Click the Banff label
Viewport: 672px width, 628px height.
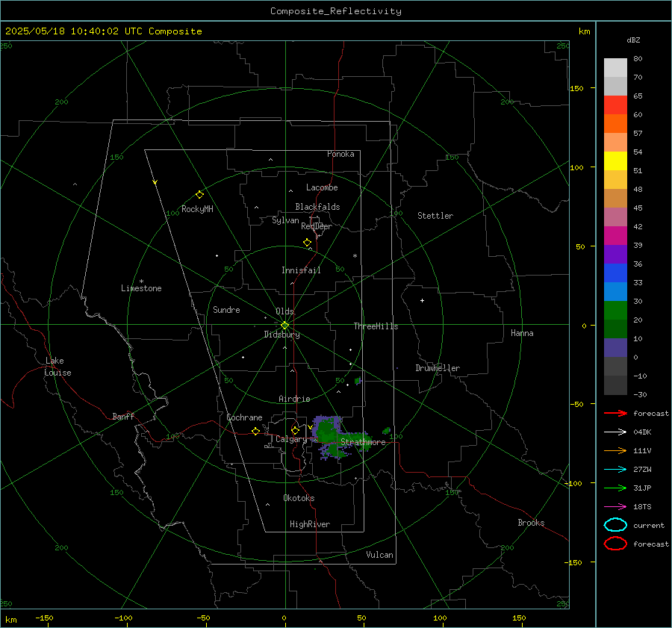(x=123, y=416)
